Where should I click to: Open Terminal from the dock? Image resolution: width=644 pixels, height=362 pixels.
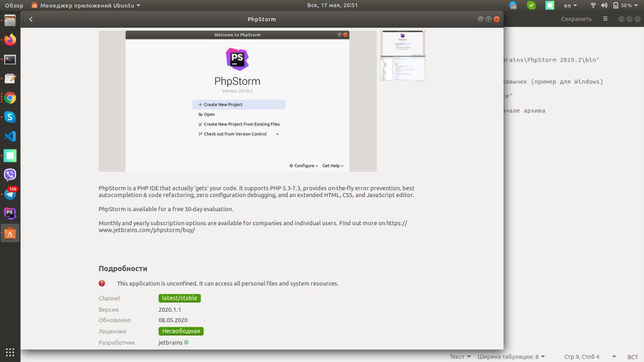pyautogui.click(x=10, y=59)
